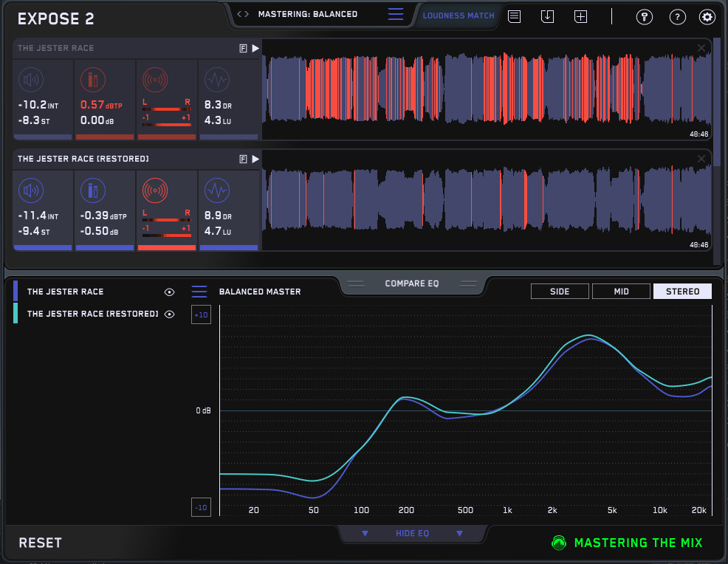Image resolution: width=728 pixels, height=564 pixels.
Task: Play The Jester Race [Restored] track
Action: click(255, 159)
